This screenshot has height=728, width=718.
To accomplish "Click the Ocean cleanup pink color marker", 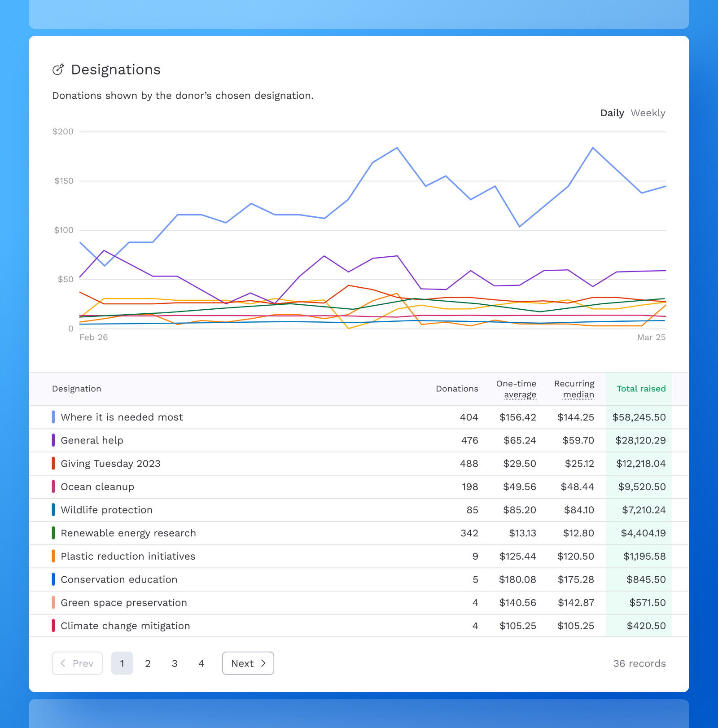I will (x=53, y=487).
